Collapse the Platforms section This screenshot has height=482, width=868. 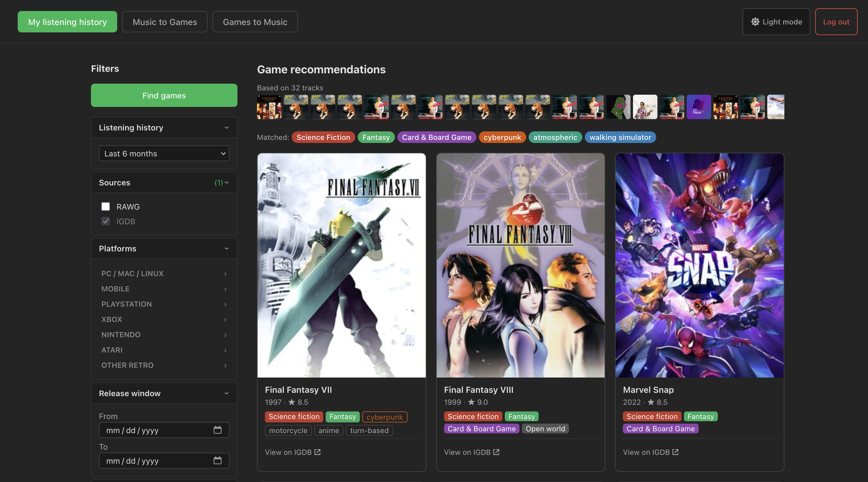click(x=164, y=249)
